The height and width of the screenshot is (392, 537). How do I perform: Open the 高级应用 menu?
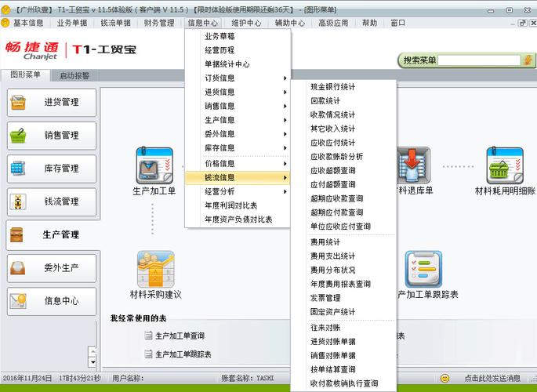pos(333,23)
